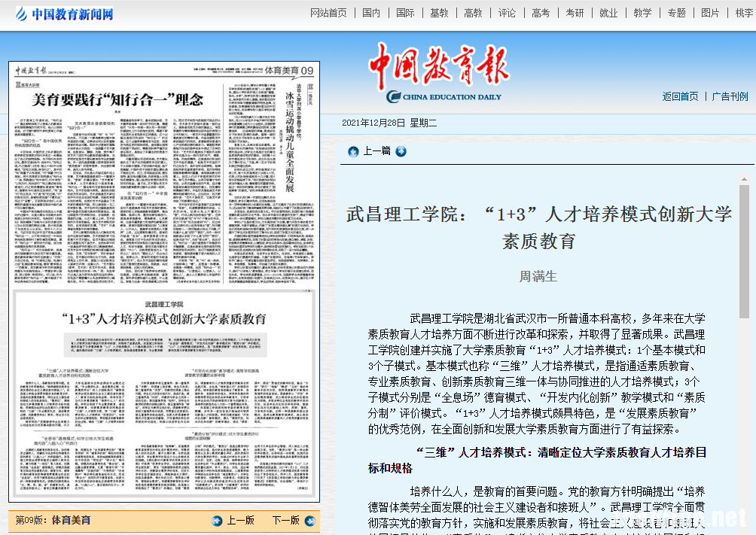Go to next page via 下一版
The image size is (756, 535).
click(286, 521)
